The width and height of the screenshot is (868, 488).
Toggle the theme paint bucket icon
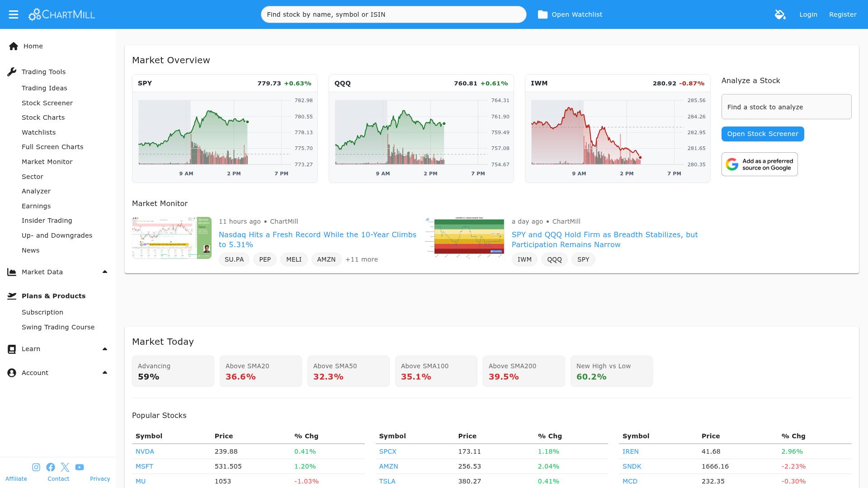coord(780,14)
